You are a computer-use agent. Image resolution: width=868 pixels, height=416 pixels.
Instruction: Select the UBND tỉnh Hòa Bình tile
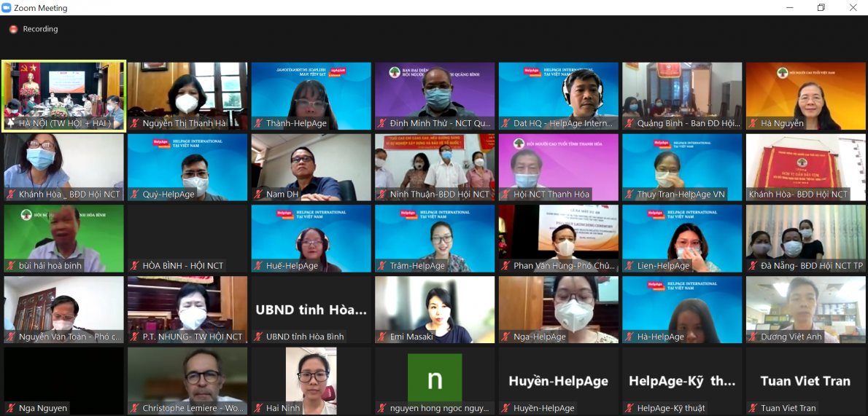pyautogui.click(x=311, y=310)
